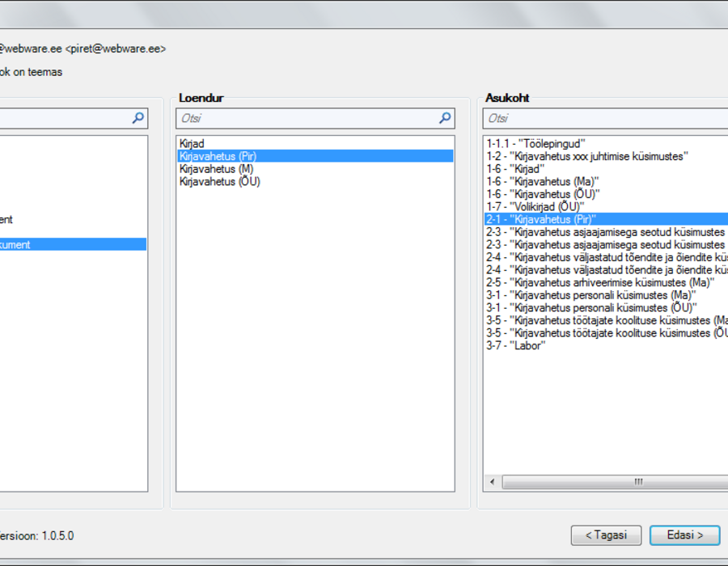Select 'Kirjad' in the Loendur list
This screenshot has width=728, height=566.
point(315,144)
